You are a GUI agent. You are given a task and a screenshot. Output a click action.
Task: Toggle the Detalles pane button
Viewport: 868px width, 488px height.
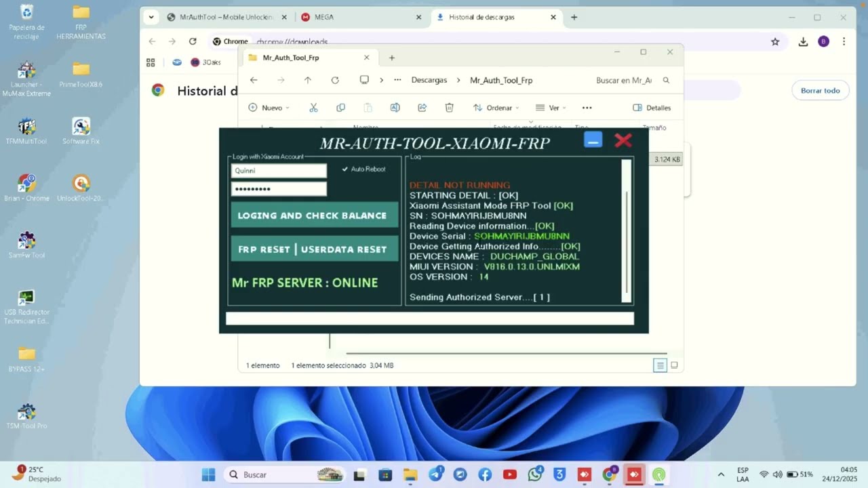pyautogui.click(x=652, y=108)
